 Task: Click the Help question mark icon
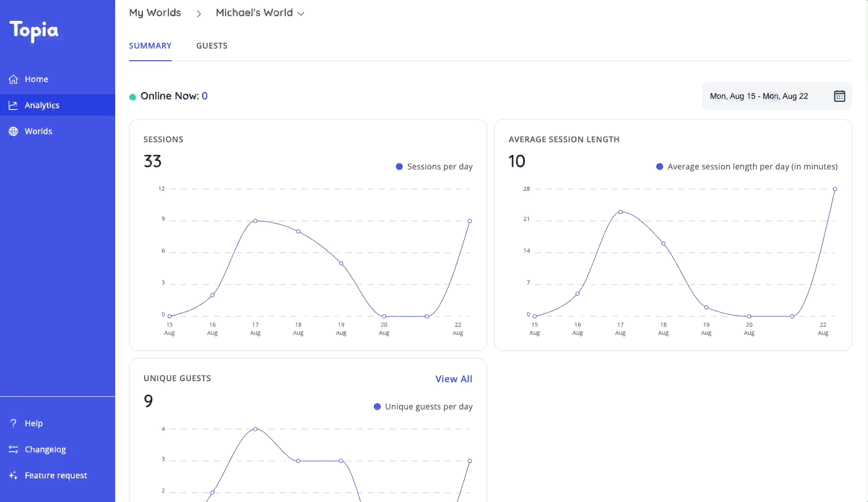pos(13,423)
